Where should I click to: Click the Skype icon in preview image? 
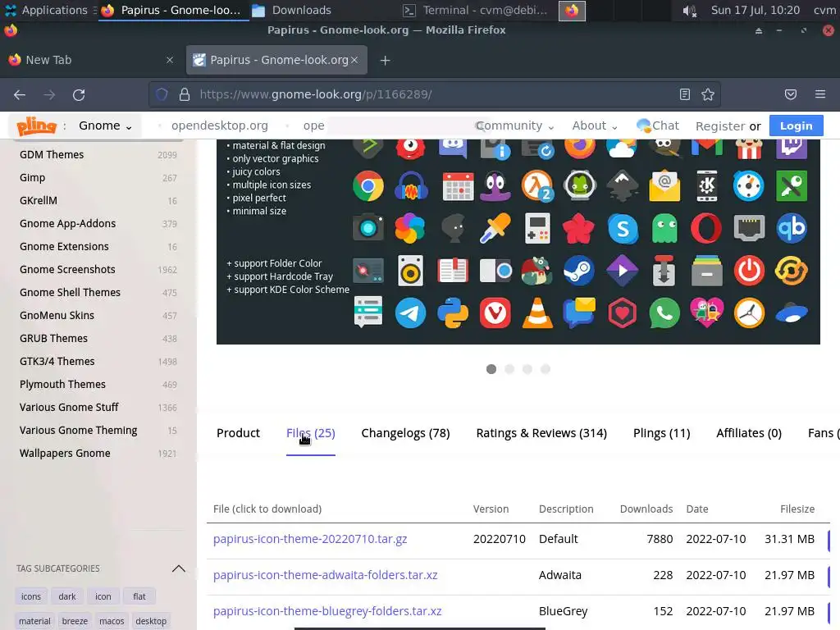pos(623,229)
